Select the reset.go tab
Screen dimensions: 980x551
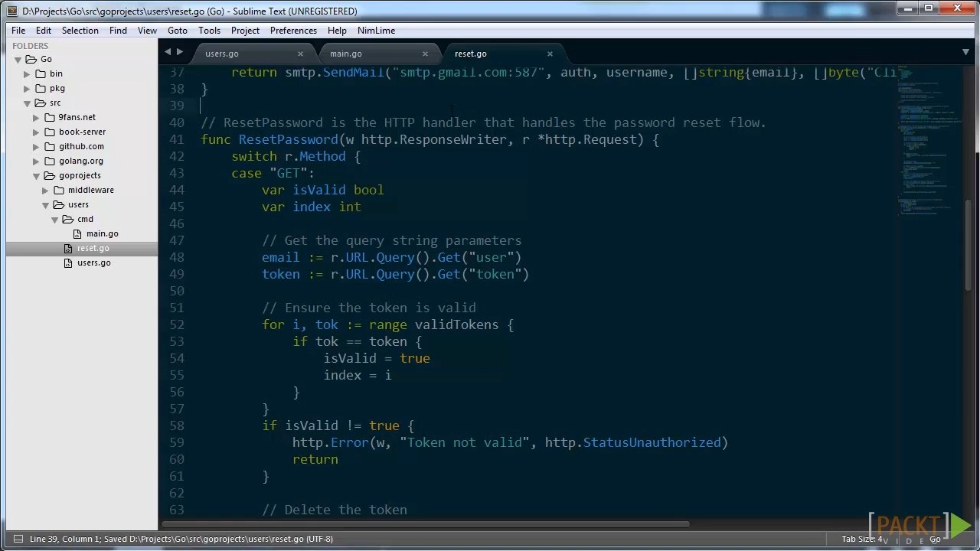(470, 54)
